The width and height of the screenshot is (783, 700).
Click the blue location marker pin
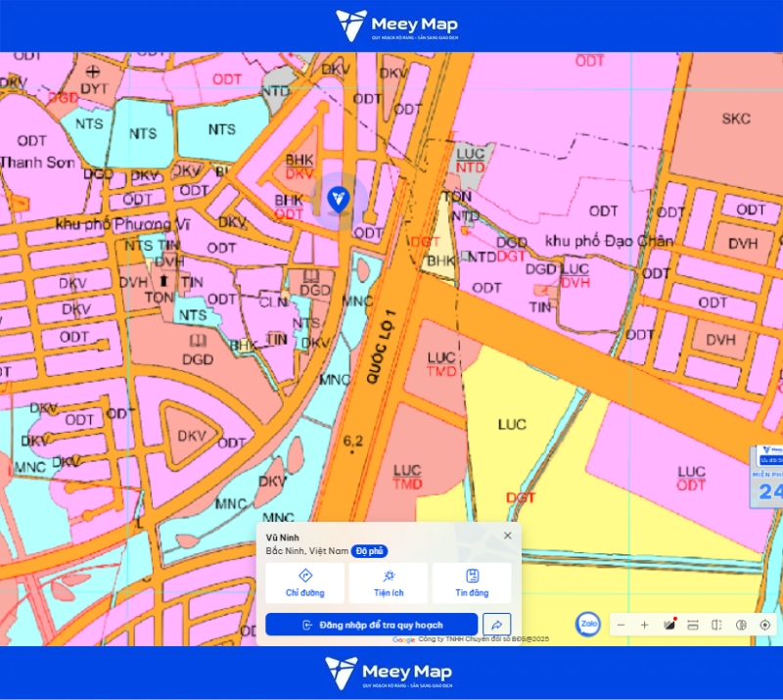339,200
